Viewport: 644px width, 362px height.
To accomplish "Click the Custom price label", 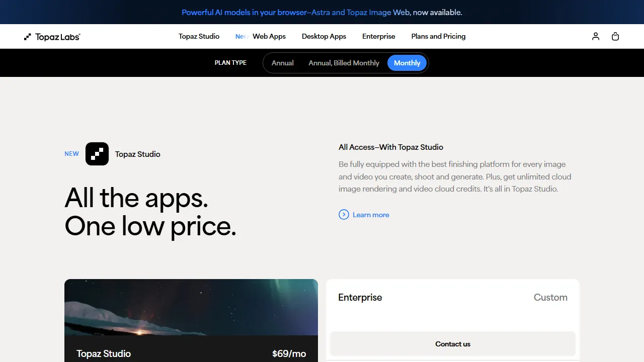I will [x=550, y=297].
